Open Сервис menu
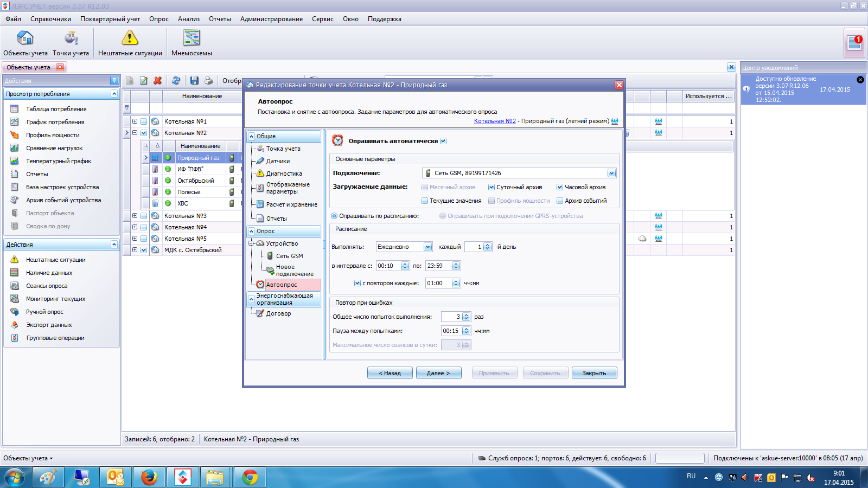 [323, 19]
